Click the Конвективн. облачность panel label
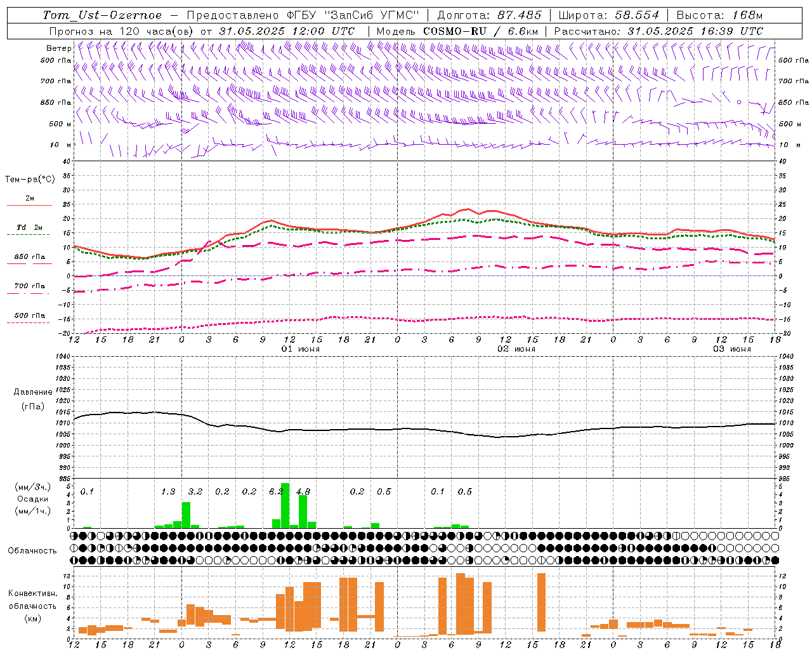Screen dimensions: 812x650 (32, 600)
